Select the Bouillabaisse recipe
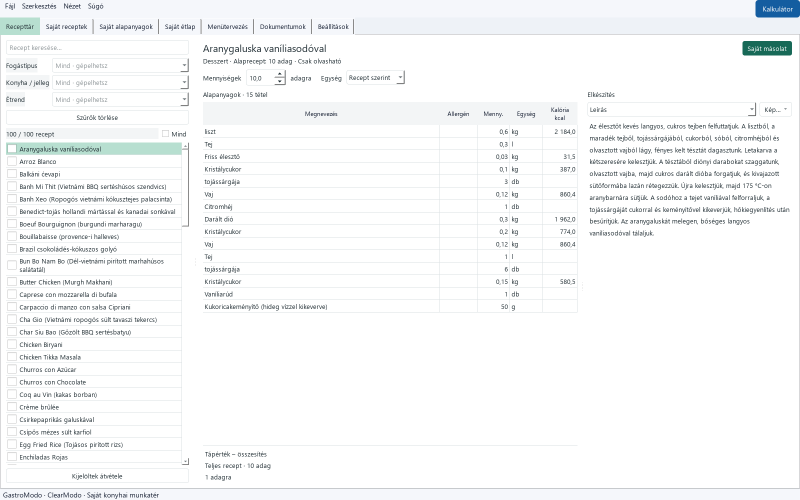 (94, 236)
